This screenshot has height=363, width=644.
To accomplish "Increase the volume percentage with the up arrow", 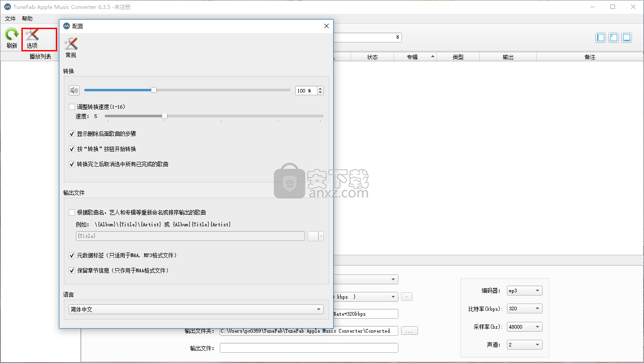I will point(320,88).
